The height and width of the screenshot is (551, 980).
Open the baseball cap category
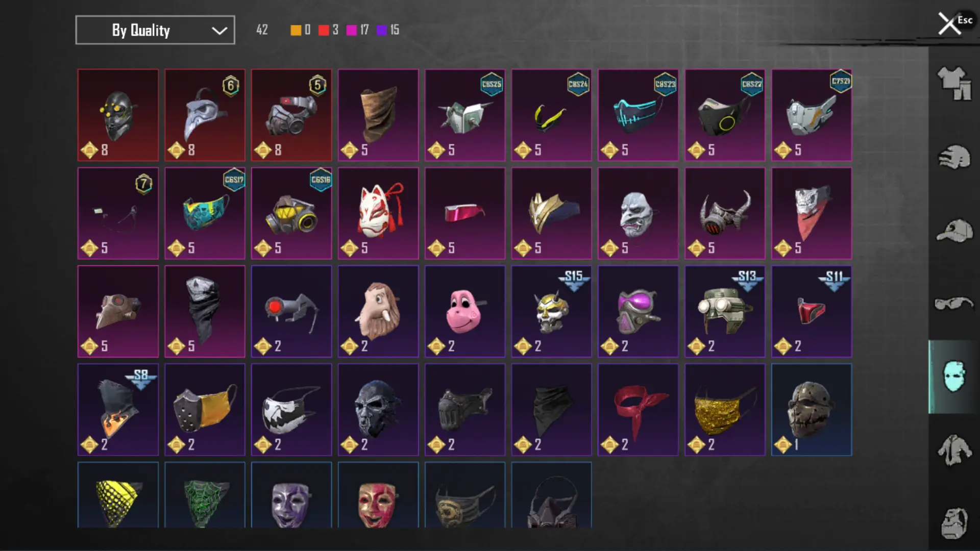[x=954, y=231]
